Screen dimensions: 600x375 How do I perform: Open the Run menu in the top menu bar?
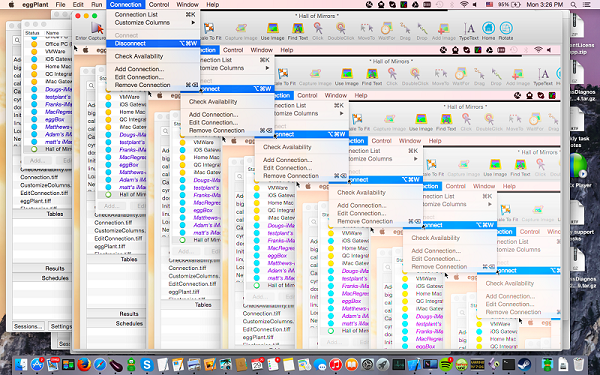(x=96, y=5)
